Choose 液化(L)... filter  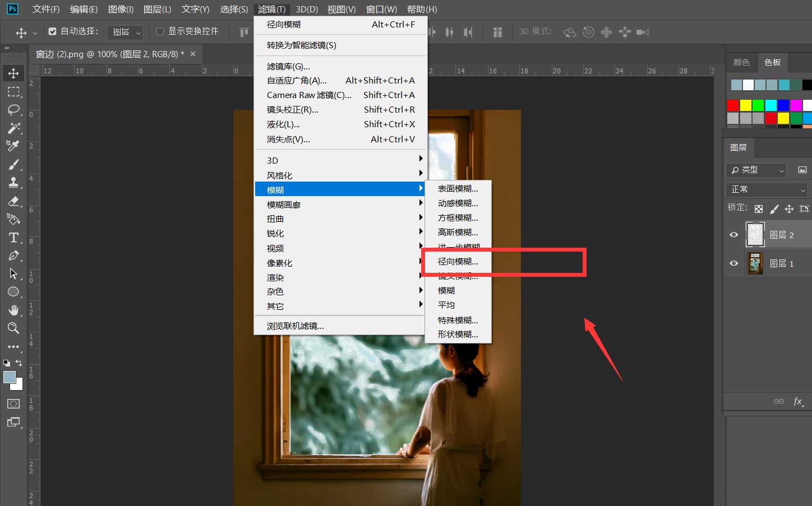(340, 124)
